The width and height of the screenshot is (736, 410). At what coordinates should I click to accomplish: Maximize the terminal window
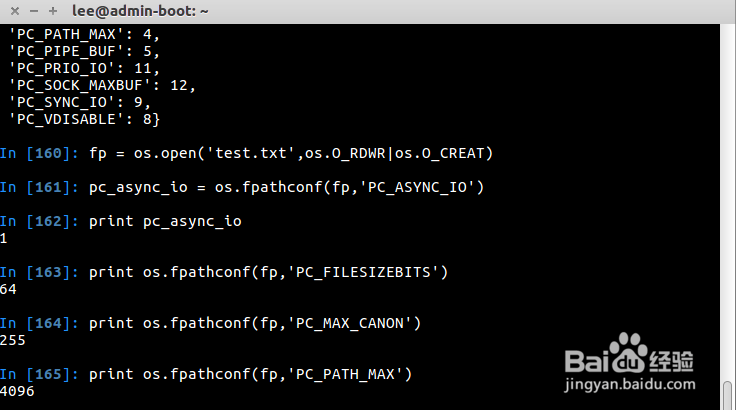(52, 10)
